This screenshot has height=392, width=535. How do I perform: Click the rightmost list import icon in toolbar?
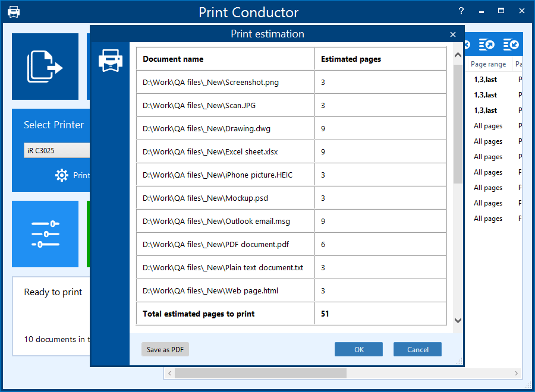point(511,45)
